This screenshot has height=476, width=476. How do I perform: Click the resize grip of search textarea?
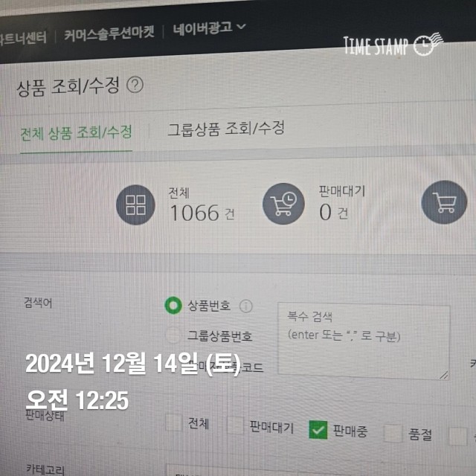(x=443, y=375)
